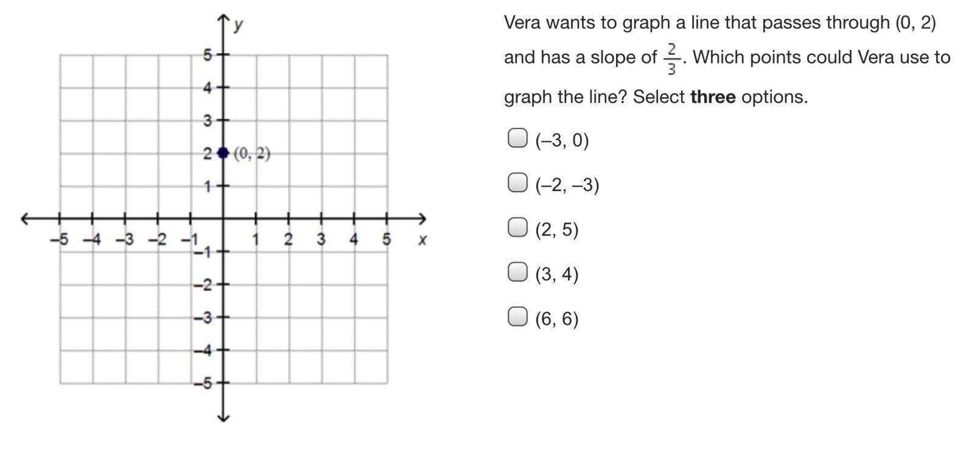Viewport: 980px width, 455px height.
Task: Check the (–3, 0) checkbox
Action: 517,138
